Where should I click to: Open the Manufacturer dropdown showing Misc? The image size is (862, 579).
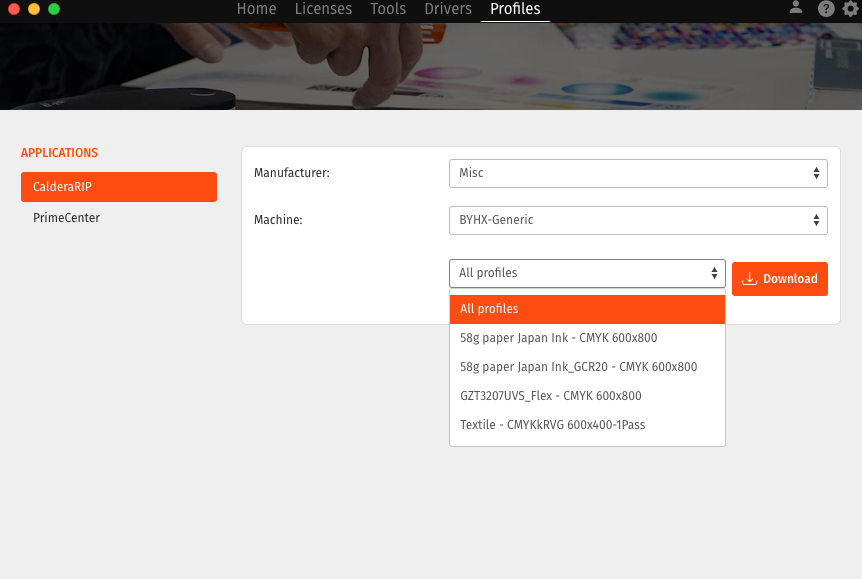pos(638,172)
